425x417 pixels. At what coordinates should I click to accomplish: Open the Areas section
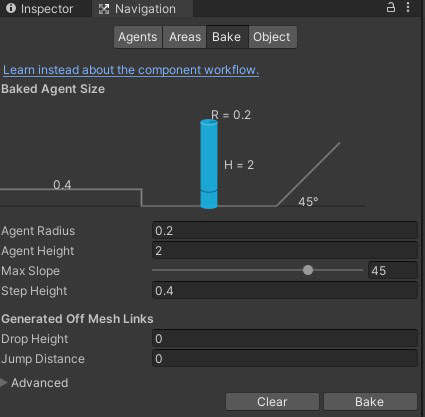click(185, 37)
